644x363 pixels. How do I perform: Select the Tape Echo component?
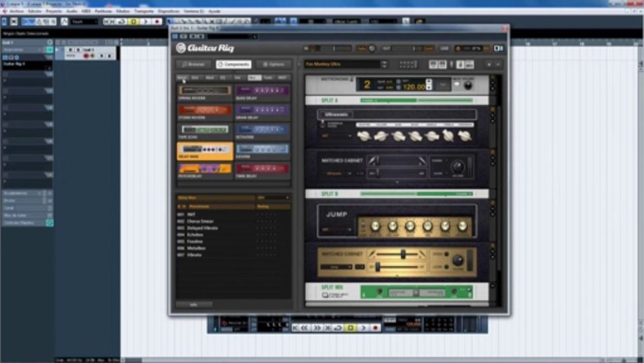coord(205,132)
